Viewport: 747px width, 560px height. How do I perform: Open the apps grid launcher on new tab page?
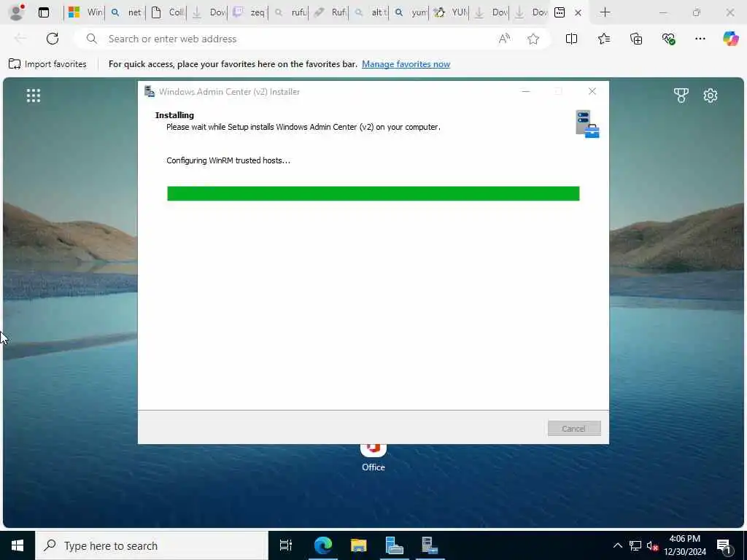(34, 96)
